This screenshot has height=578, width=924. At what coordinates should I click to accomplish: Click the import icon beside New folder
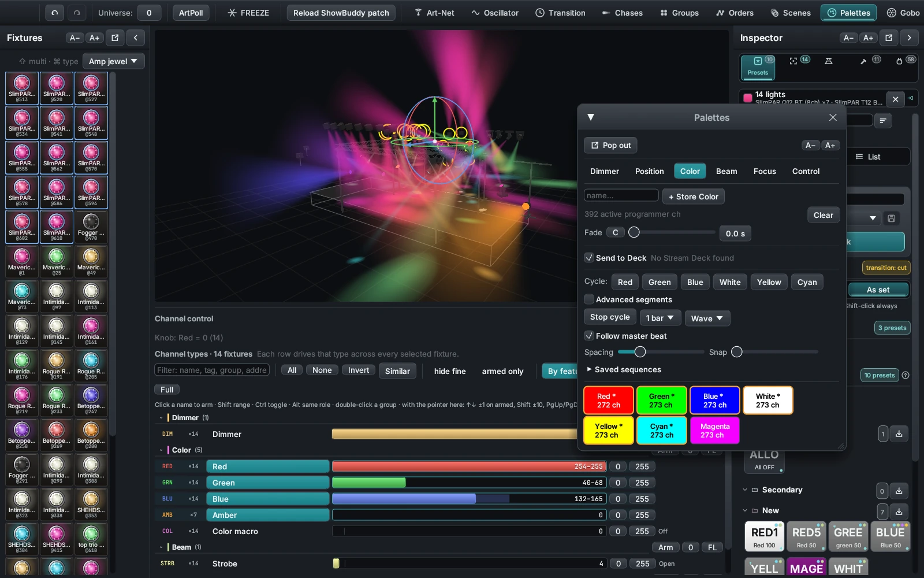pyautogui.click(x=899, y=512)
